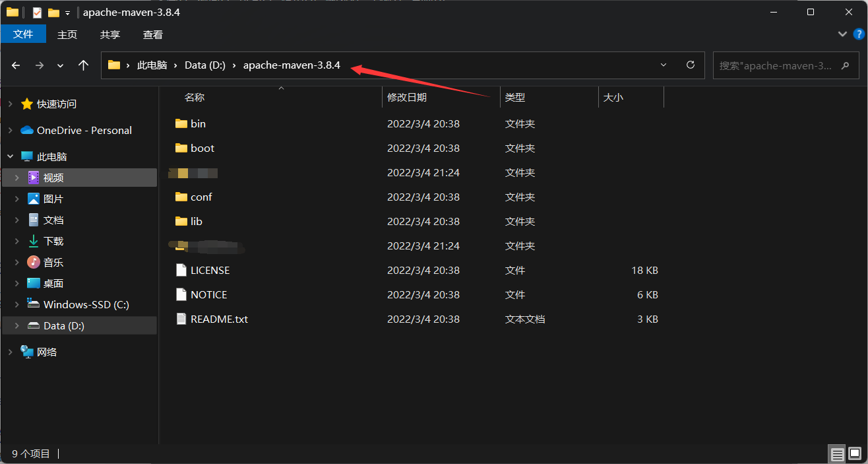The width and height of the screenshot is (868, 464).
Task: Open the recent locations dropdown arrow
Action: [x=61, y=66]
